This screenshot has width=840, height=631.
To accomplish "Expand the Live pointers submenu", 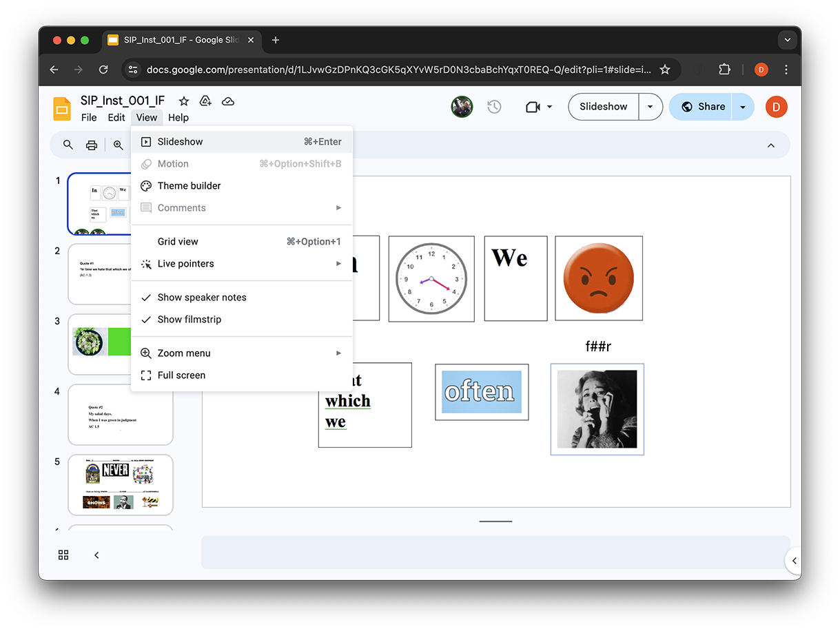I will 242,264.
